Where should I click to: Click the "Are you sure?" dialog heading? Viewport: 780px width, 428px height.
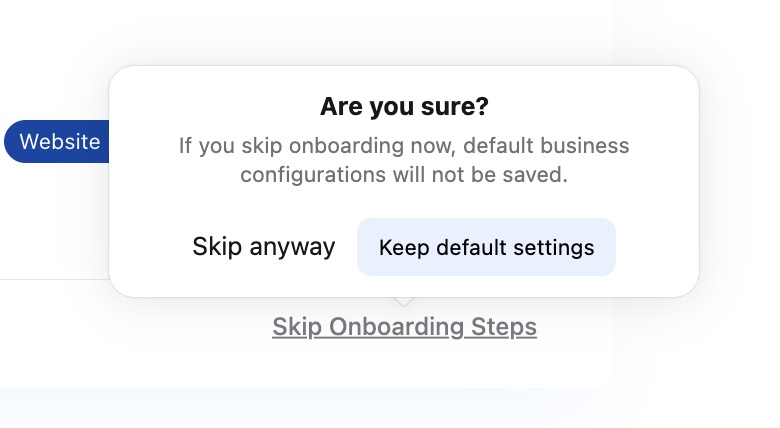(404, 107)
